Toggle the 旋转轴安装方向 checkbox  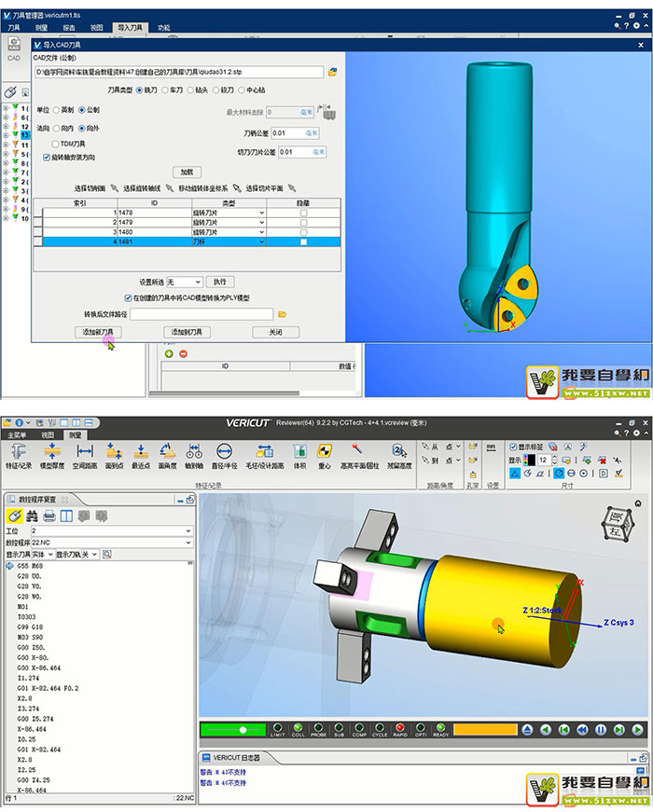tap(47, 157)
